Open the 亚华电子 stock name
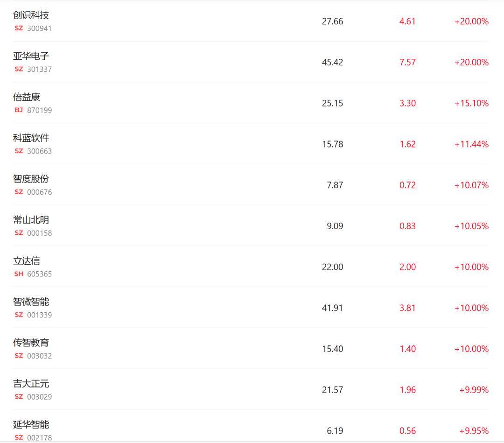This screenshot has height=443, width=504. 31,56
